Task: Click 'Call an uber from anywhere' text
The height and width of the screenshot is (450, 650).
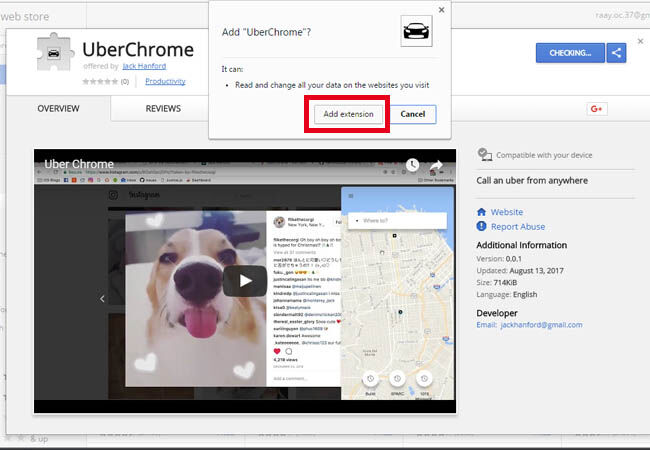Action: click(x=532, y=181)
